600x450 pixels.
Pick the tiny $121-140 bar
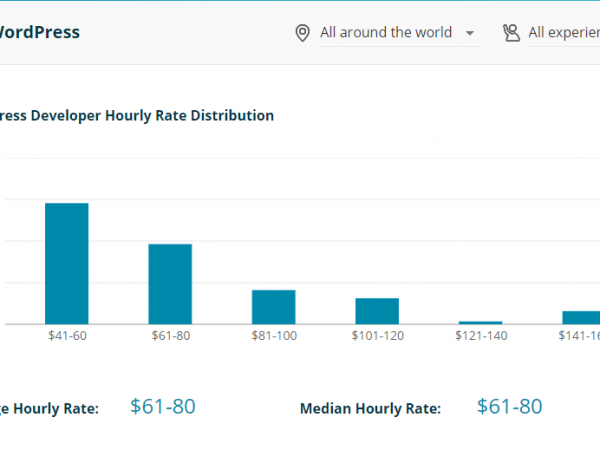[x=480, y=322]
